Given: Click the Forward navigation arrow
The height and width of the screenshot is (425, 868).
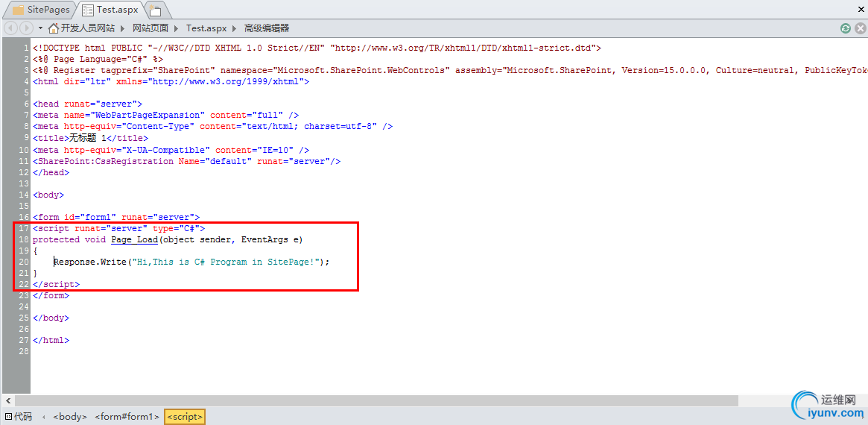Looking at the screenshot, I should (26, 28).
